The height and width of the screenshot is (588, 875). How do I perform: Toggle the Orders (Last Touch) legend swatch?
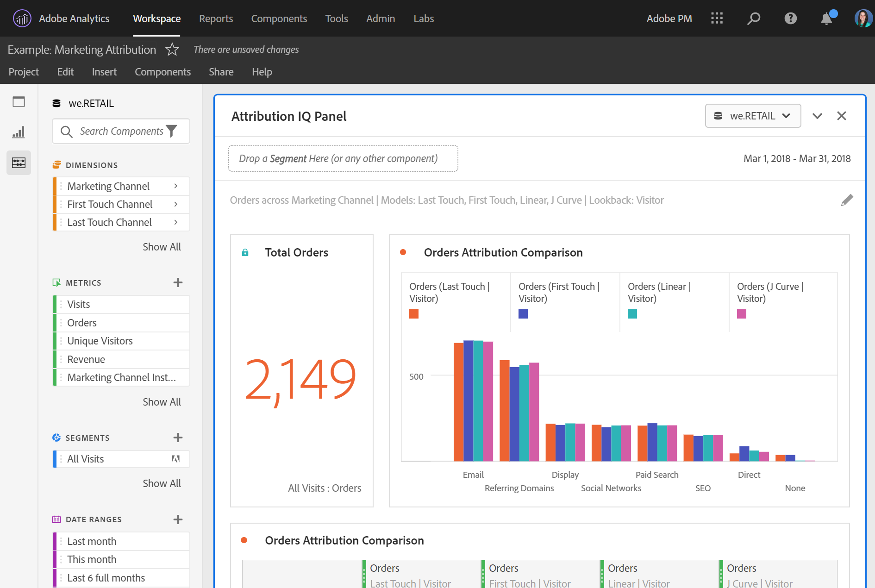click(x=414, y=313)
